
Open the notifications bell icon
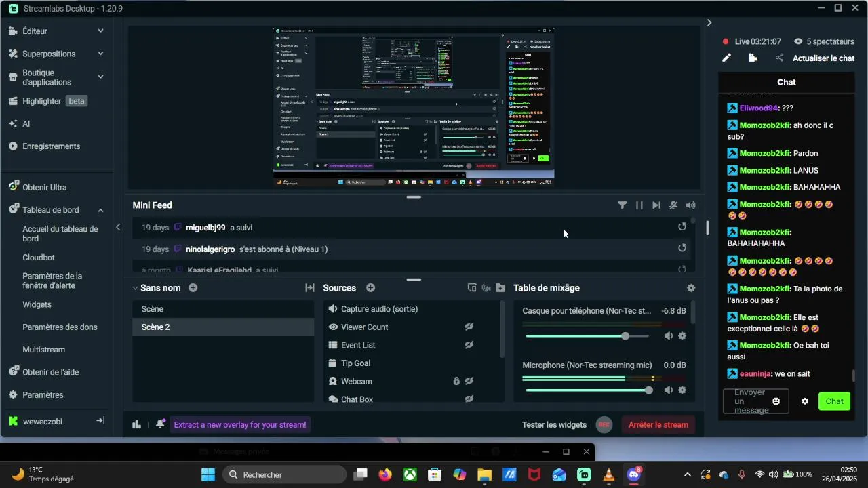pos(160,424)
